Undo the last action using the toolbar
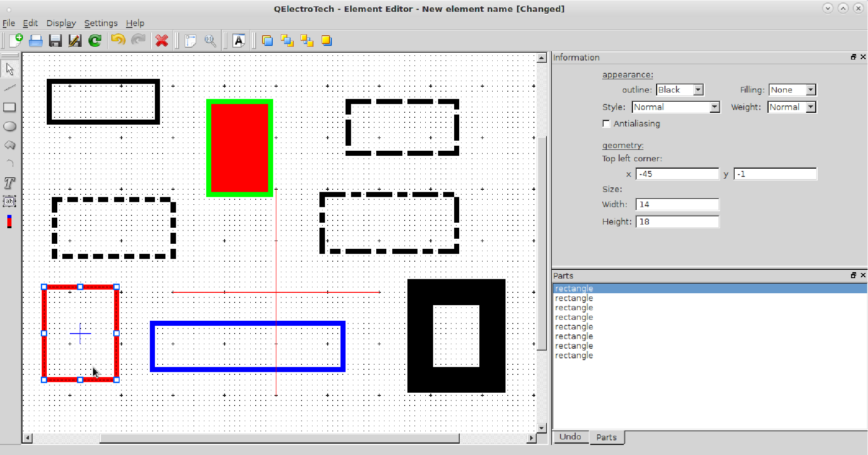Screen dimensions: 868x455 click(118, 41)
